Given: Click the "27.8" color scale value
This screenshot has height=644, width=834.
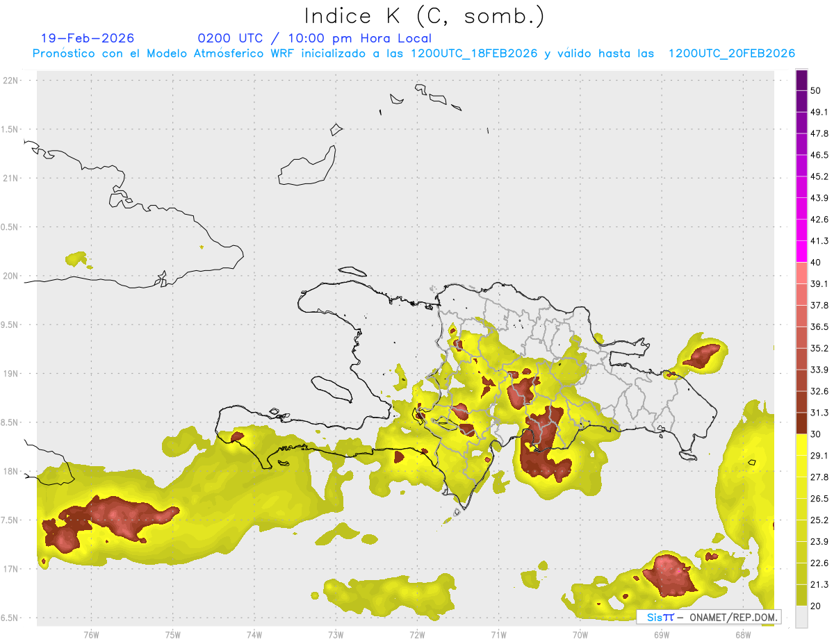Looking at the screenshot, I should pos(819,477).
